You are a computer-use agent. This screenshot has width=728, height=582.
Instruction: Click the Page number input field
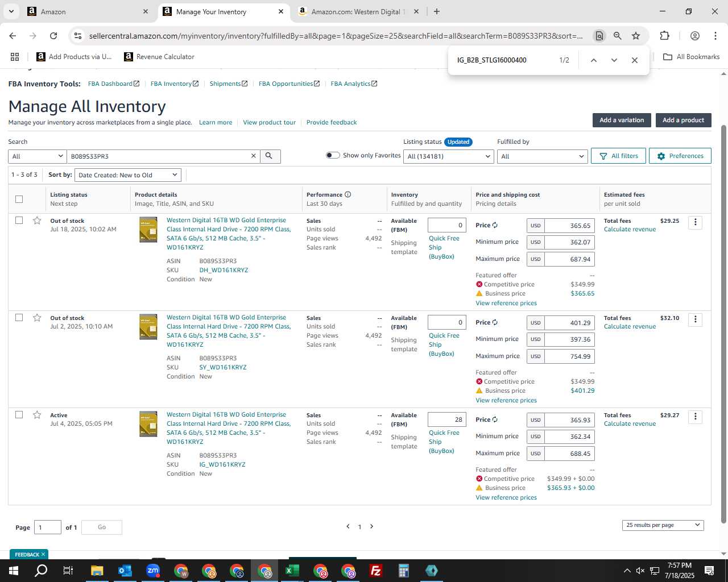pyautogui.click(x=48, y=527)
